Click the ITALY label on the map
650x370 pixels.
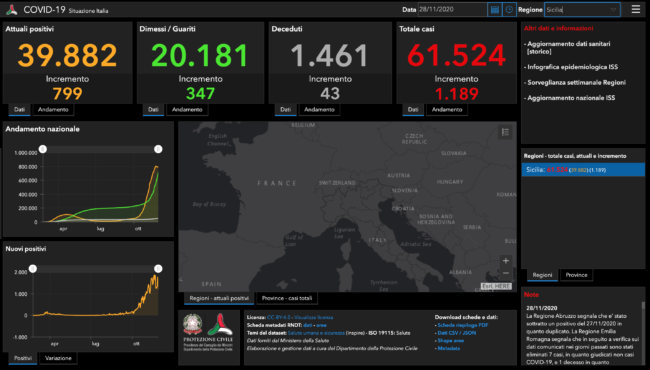378,240
